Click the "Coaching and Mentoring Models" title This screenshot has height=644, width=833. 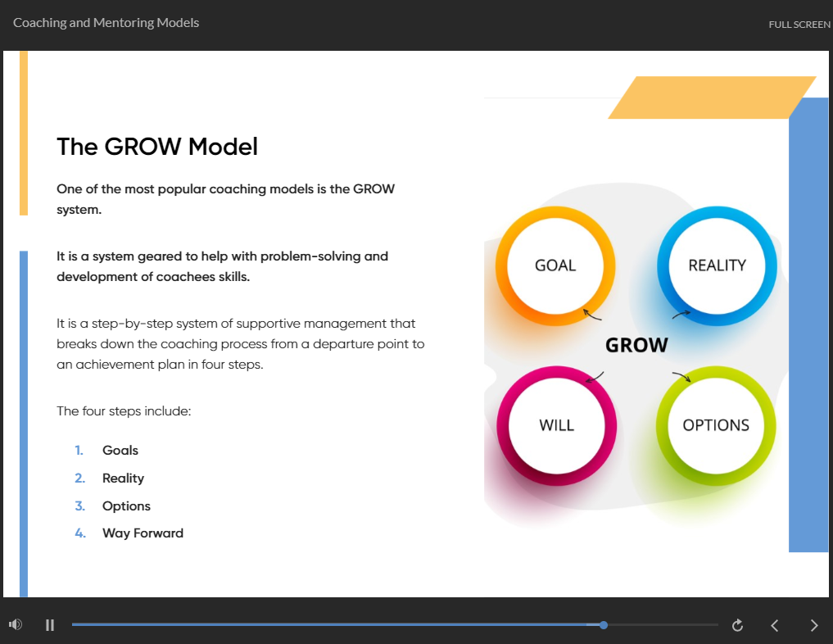(106, 23)
